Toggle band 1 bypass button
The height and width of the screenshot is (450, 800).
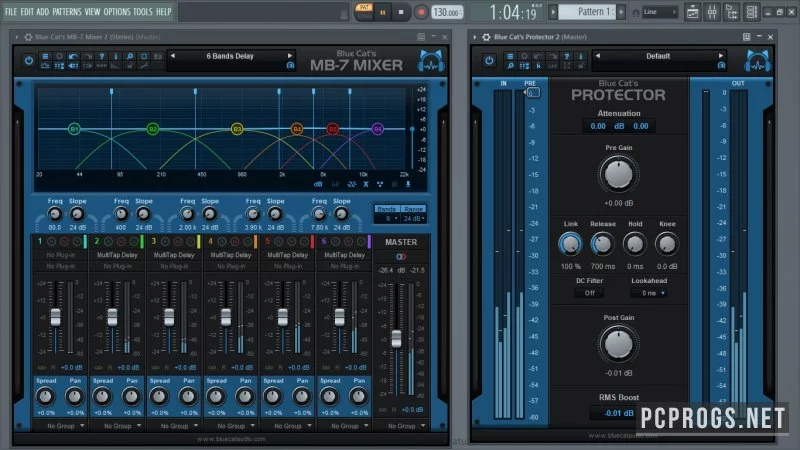coord(52,241)
